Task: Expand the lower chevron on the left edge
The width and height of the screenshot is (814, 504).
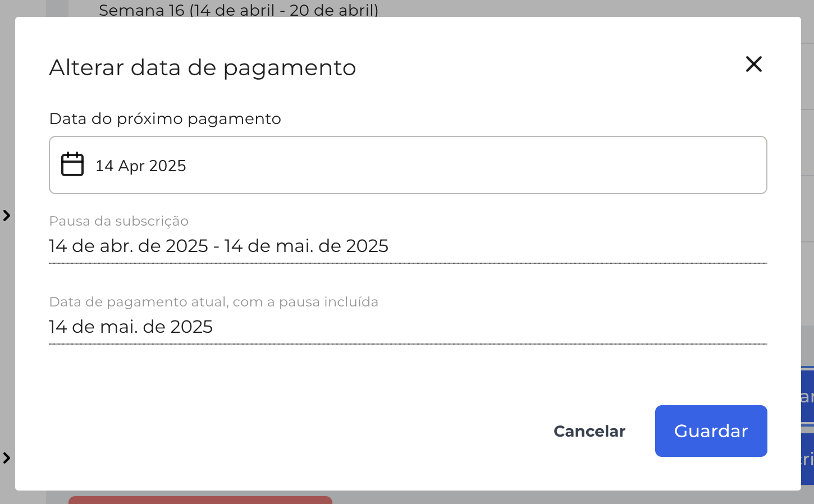Action: coord(7,458)
